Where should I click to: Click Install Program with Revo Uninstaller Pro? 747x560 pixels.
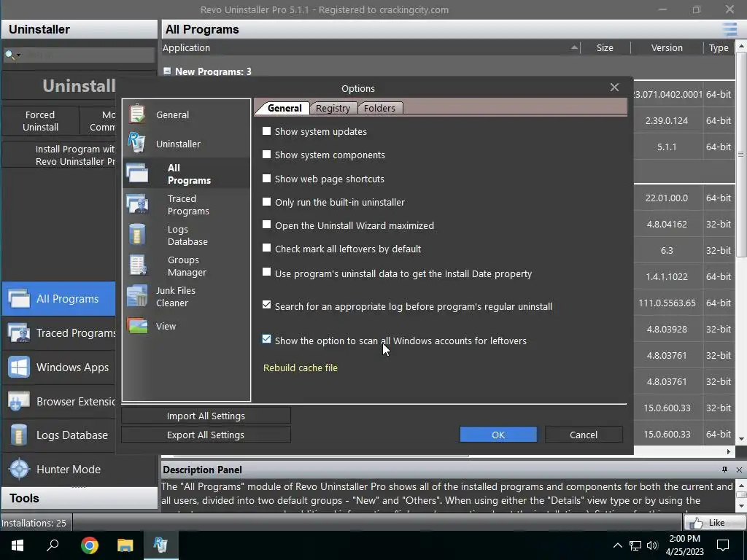pyautogui.click(x=58, y=155)
